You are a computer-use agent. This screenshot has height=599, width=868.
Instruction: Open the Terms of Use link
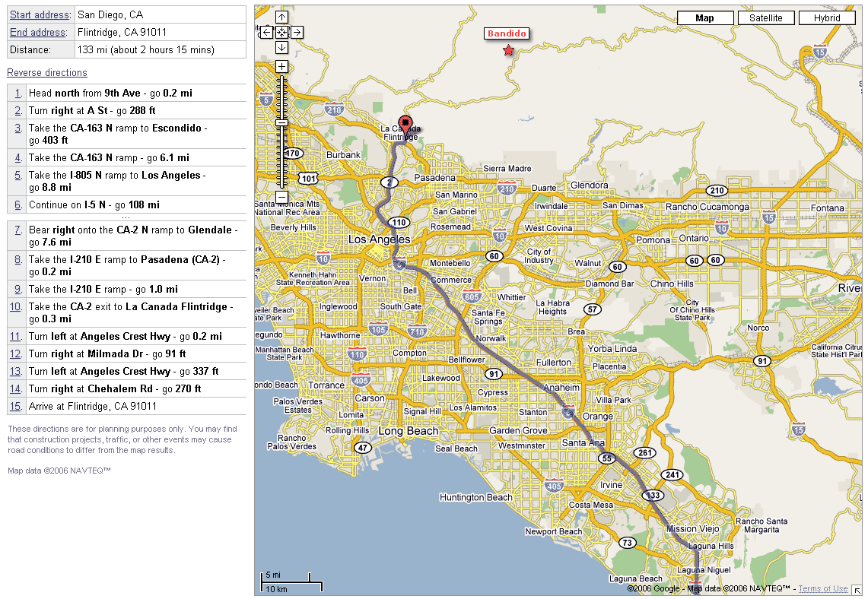[823, 589]
